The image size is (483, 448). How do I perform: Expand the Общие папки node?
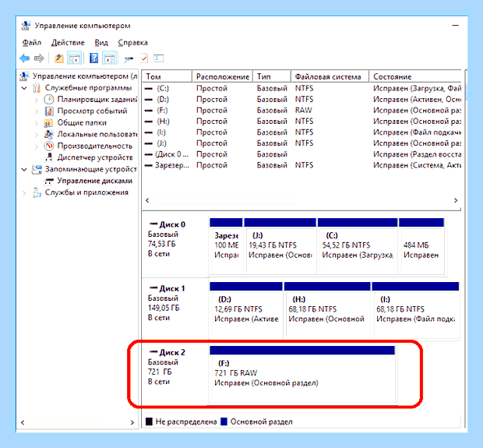(37, 123)
